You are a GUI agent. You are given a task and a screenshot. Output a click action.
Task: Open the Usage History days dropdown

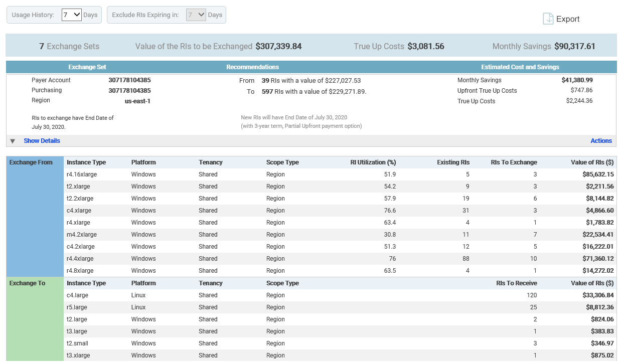(71, 15)
